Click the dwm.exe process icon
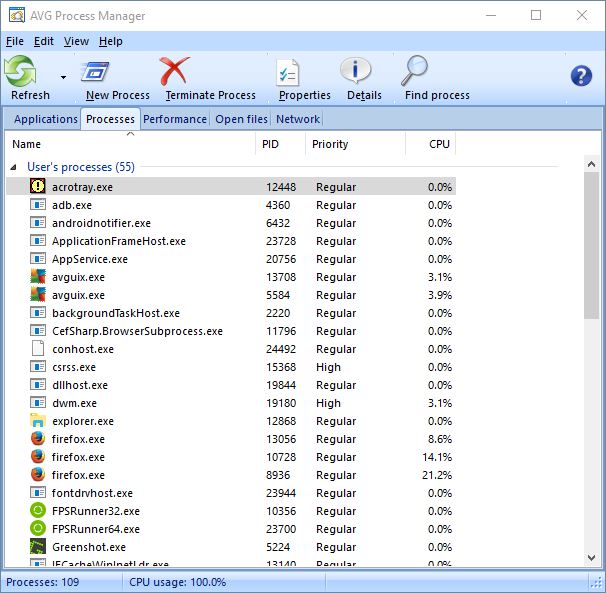The image size is (606, 593). (38, 403)
